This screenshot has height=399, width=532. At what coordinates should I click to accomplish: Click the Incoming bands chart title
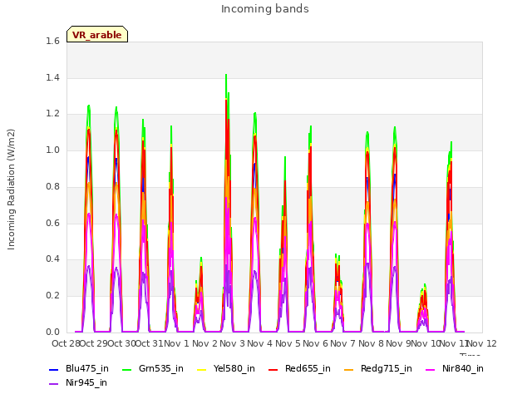coord(265,9)
